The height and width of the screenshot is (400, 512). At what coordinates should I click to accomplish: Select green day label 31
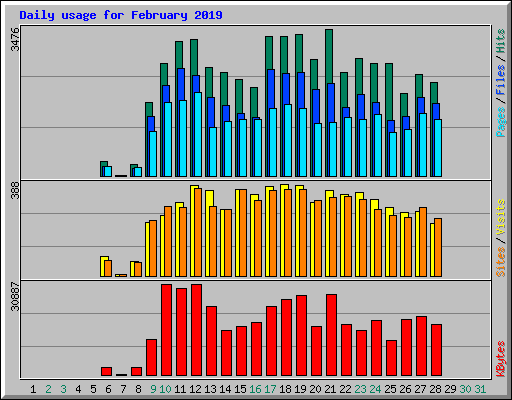(480, 389)
